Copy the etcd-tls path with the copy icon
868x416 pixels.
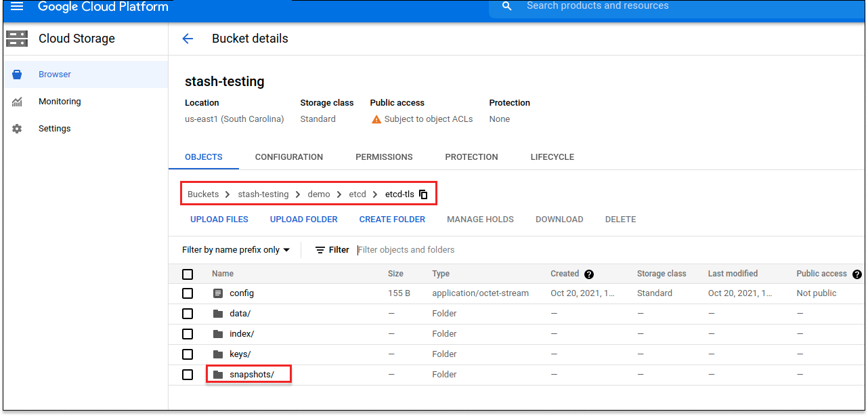pos(424,194)
